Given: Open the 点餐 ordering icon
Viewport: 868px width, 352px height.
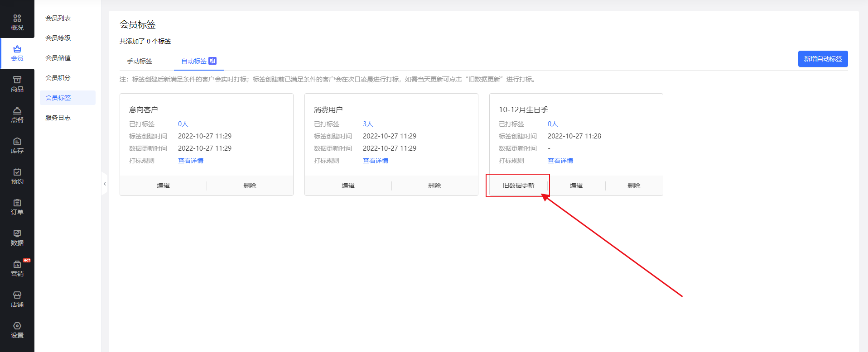Looking at the screenshot, I should click(17, 115).
